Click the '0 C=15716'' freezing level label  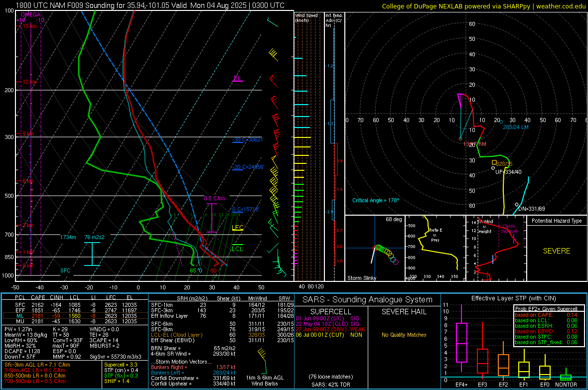click(x=246, y=209)
